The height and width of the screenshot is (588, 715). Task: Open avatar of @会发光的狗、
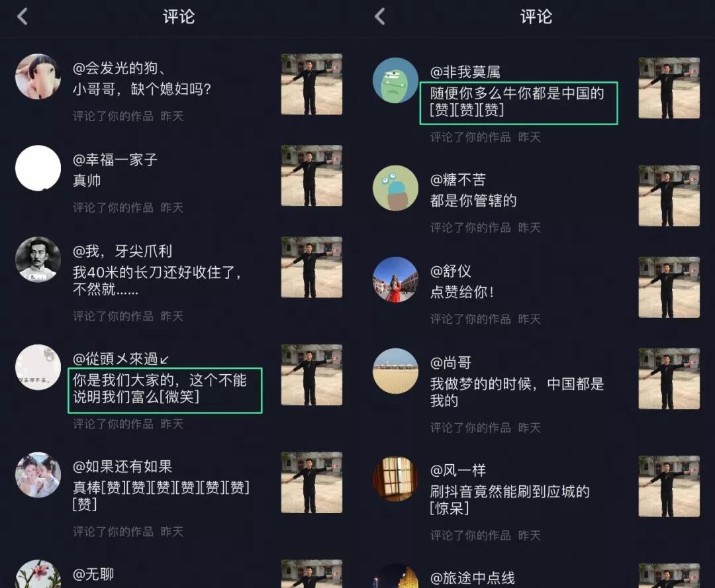tap(38, 76)
